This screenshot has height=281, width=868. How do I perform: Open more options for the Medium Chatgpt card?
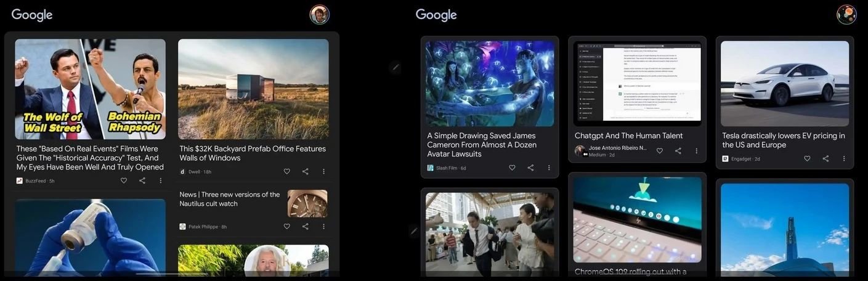coord(697,151)
